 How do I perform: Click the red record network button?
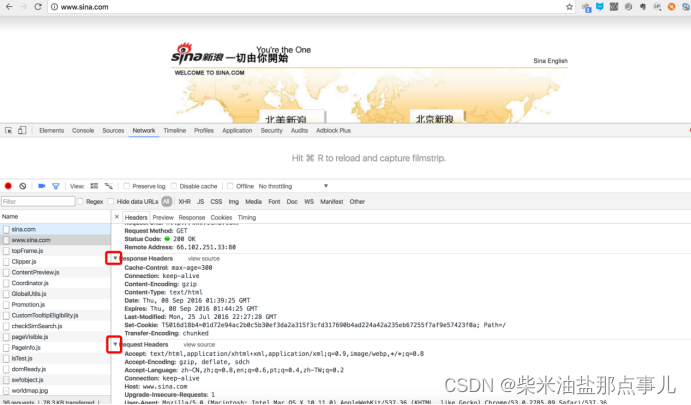(8, 186)
